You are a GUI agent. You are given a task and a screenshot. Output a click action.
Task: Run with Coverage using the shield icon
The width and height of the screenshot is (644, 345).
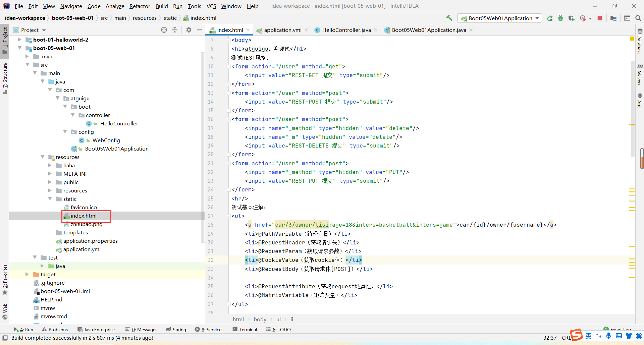[571, 18]
